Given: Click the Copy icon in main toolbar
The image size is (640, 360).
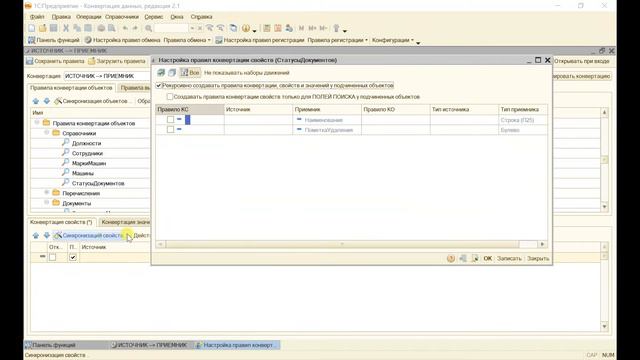Looking at the screenshot, I should (77, 28).
